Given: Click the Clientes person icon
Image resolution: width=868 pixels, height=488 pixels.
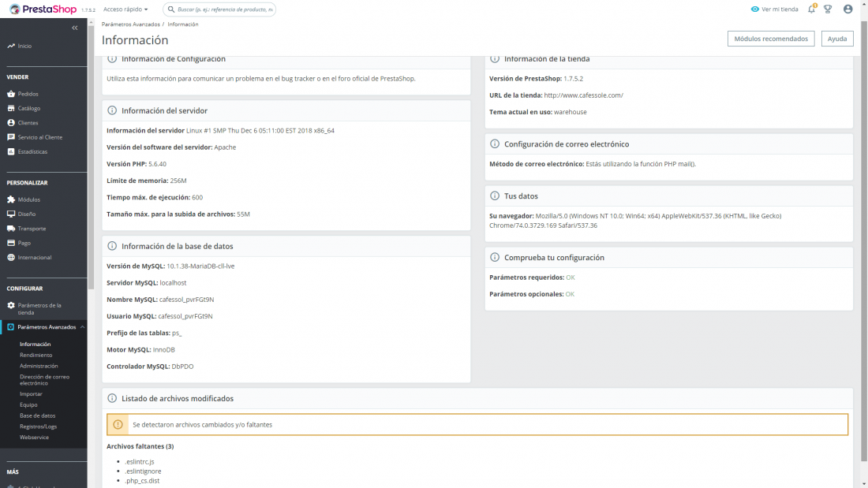Looking at the screenshot, I should (x=10, y=123).
